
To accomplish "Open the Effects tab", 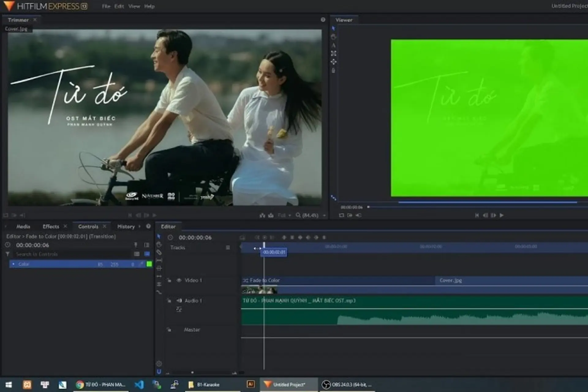I will (51, 227).
